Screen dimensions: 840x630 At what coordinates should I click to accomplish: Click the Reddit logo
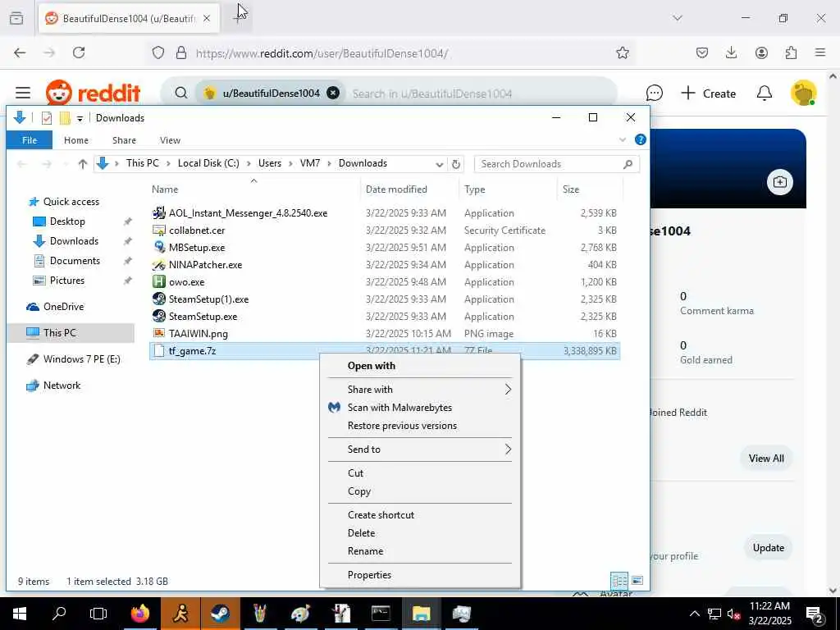coord(94,94)
